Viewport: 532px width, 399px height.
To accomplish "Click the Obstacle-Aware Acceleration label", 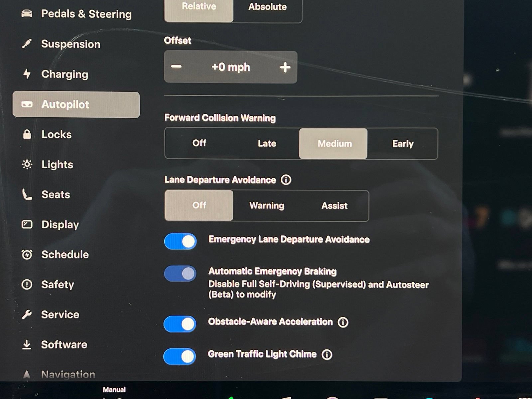I will (x=270, y=322).
